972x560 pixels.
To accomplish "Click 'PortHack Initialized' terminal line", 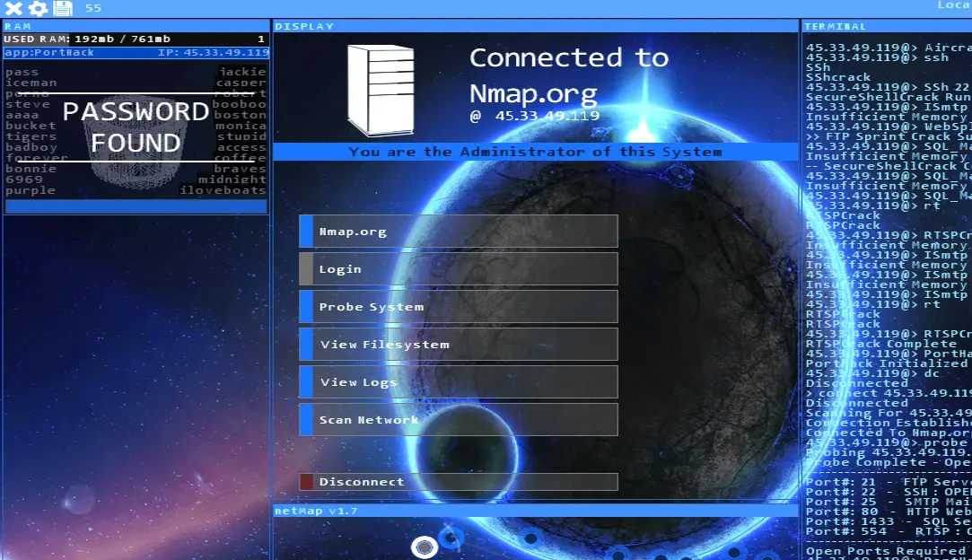I will 887,363.
